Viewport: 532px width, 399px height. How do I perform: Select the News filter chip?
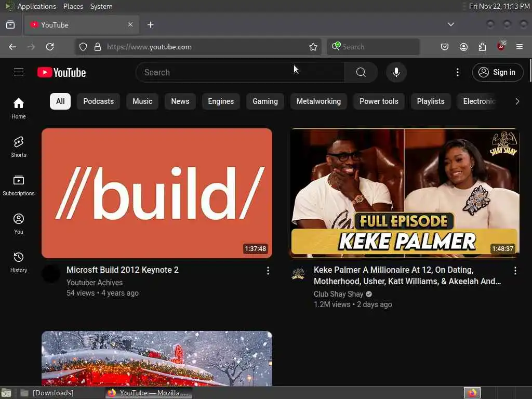pos(180,101)
